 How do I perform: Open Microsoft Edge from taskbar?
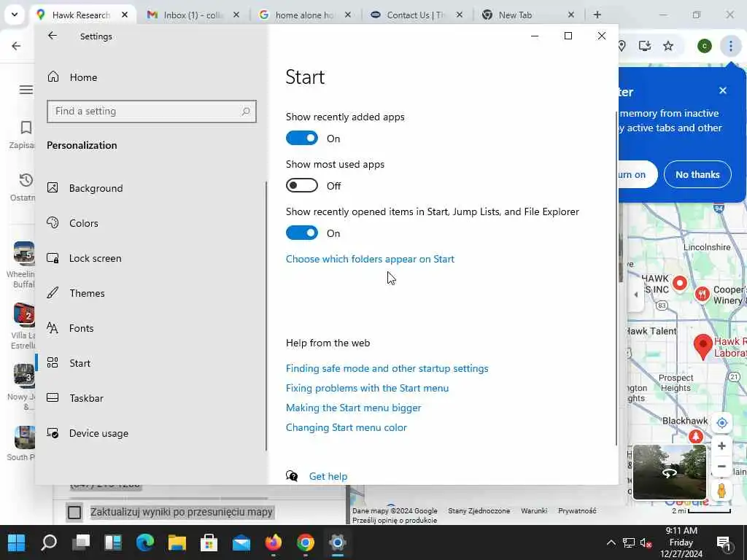pos(145,542)
